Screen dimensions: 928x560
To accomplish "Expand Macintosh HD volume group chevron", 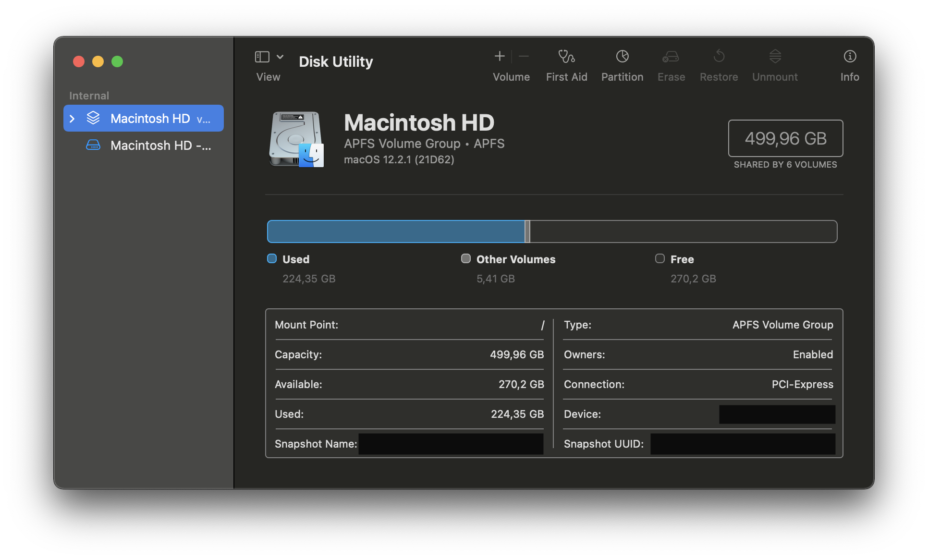I will click(x=72, y=119).
